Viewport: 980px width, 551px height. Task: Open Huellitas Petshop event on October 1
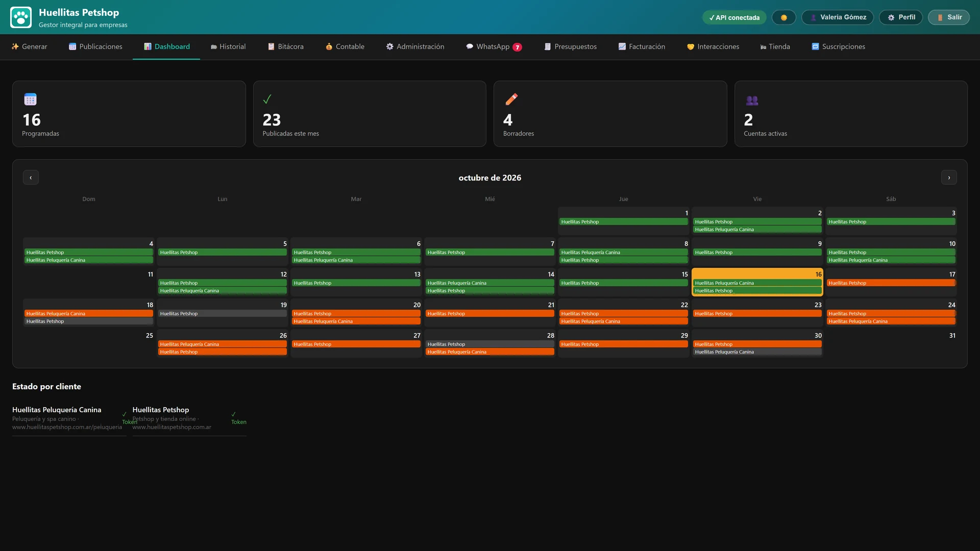(x=623, y=222)
